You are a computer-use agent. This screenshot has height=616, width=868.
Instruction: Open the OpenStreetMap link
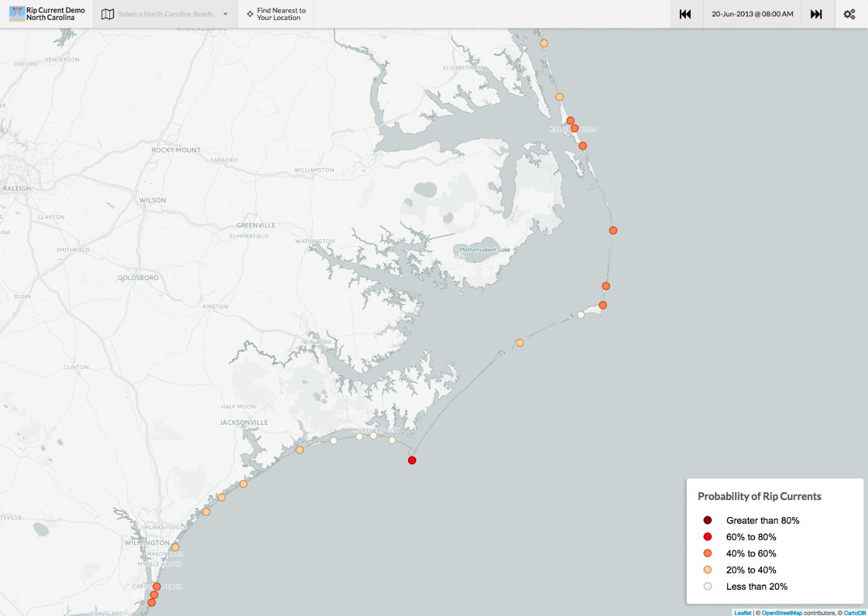(x=782, y=612)
